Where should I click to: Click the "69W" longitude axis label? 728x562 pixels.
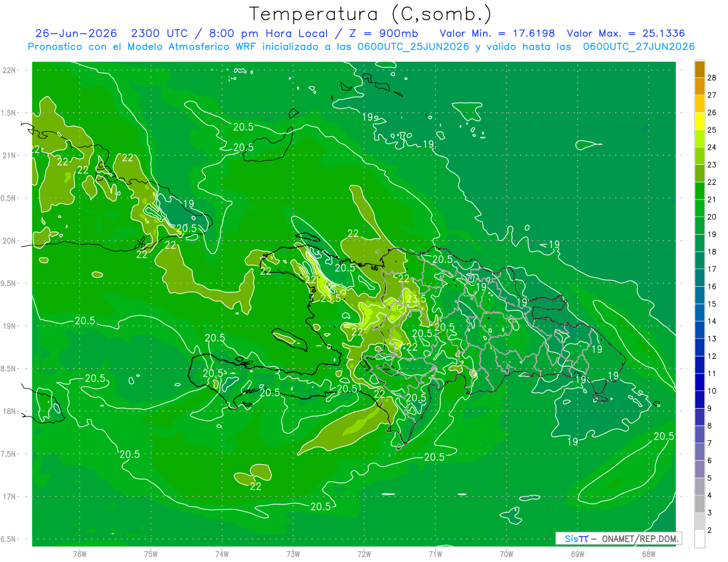[578, 554]
